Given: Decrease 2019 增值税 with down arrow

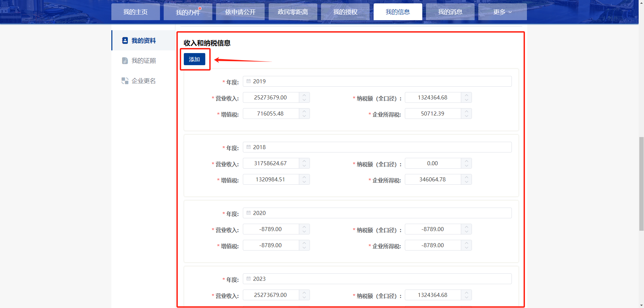Looking at the screenshot, I should 304,116.
